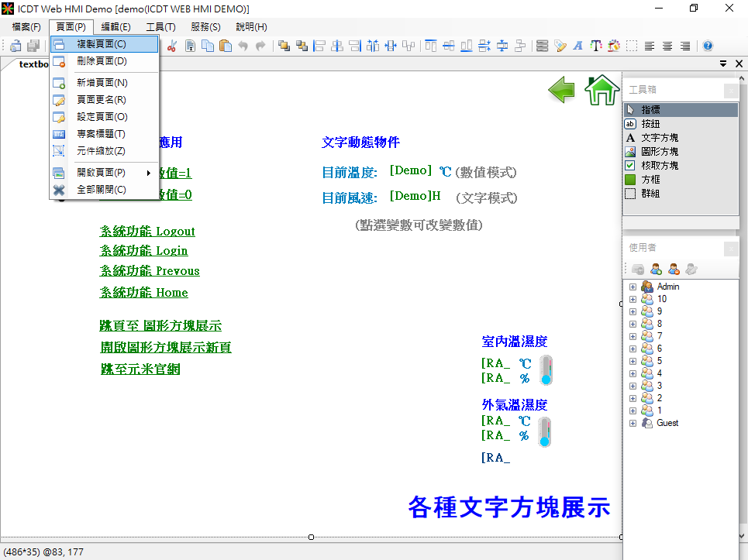
Task: Expand the Admin user tree node
Action: click(x=633, y=287)
